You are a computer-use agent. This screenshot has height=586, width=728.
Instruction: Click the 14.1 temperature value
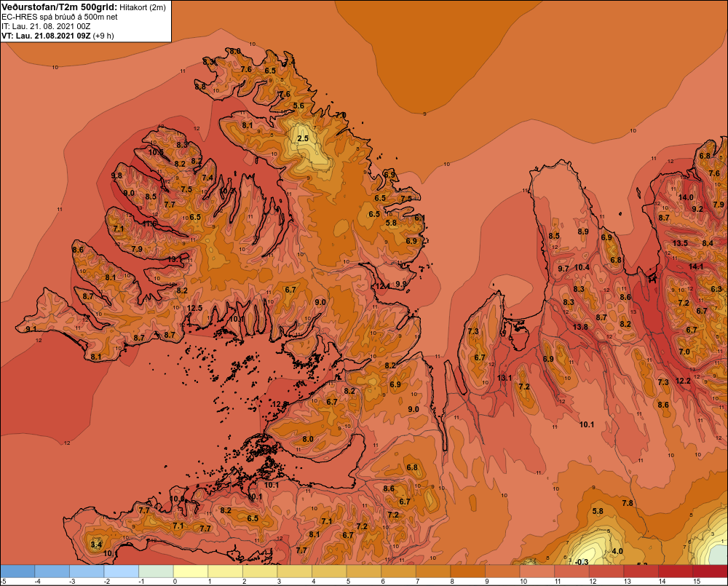pos(695,266)
